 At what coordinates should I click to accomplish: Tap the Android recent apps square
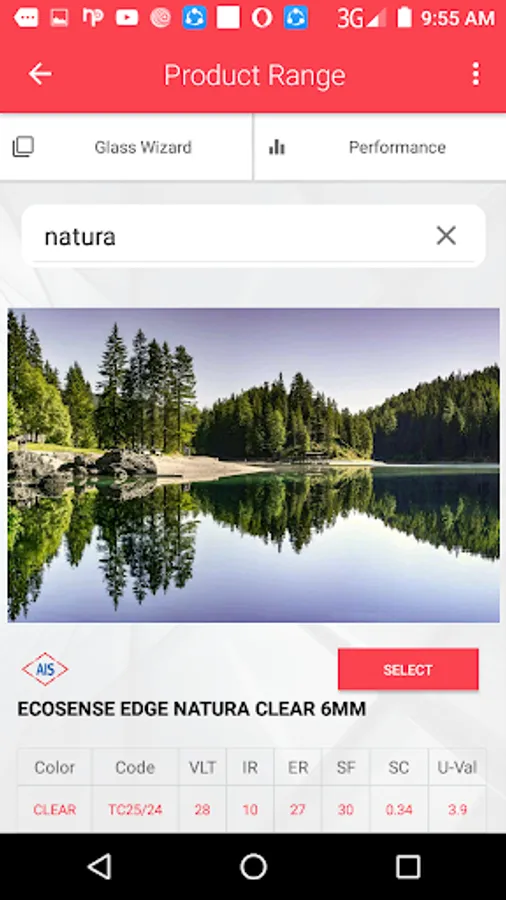(408, 866)
